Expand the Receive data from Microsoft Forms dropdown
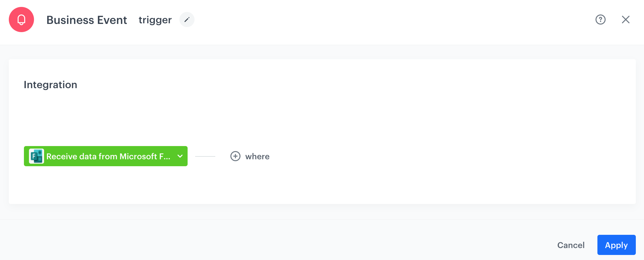 click(x=180, y=156)
